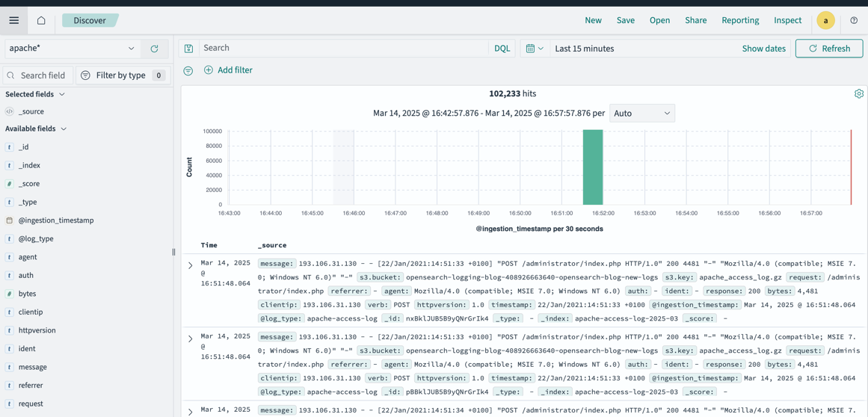Focus the Search field names input
The width and height of the screenshot is (868, 417).
point(37,75)
